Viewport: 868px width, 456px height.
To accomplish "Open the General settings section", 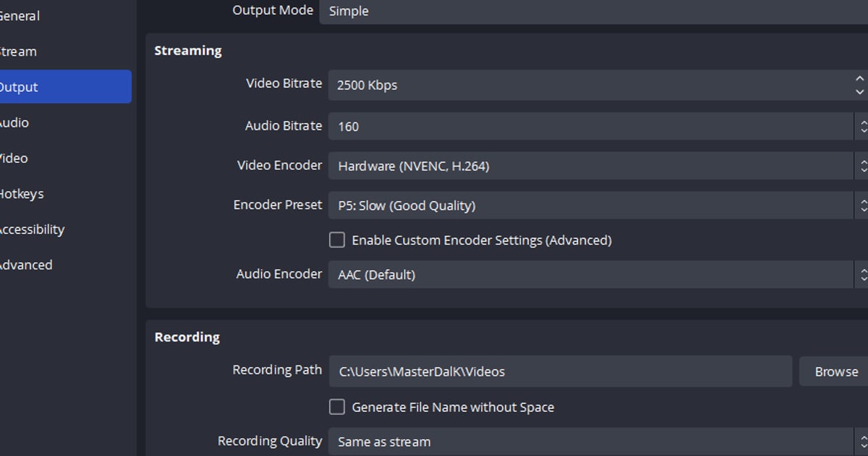I will 20,16.
